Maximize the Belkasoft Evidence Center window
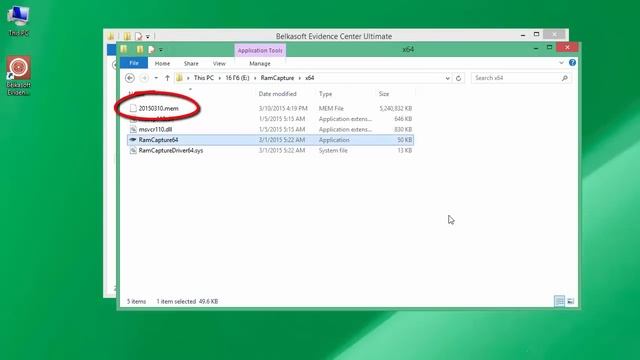Screen dimensions: 640x360 pyautogui.click(x=536, y=35)
